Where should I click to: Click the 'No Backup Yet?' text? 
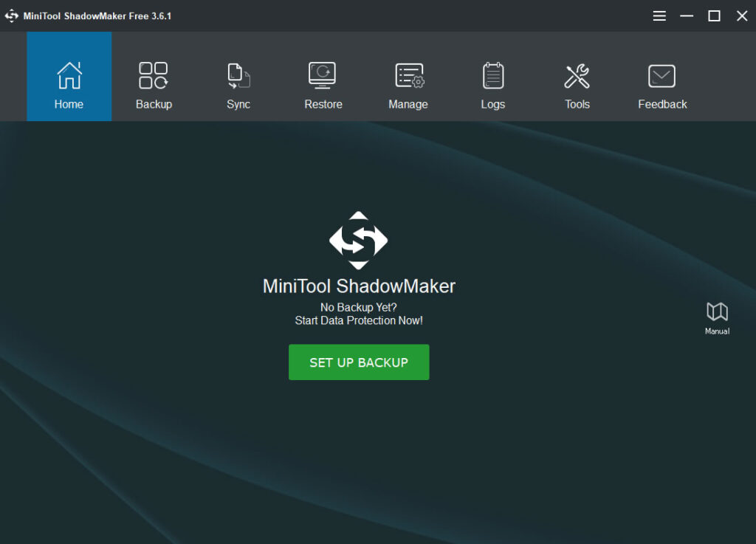pyautogui.click(x=359, y=307)
